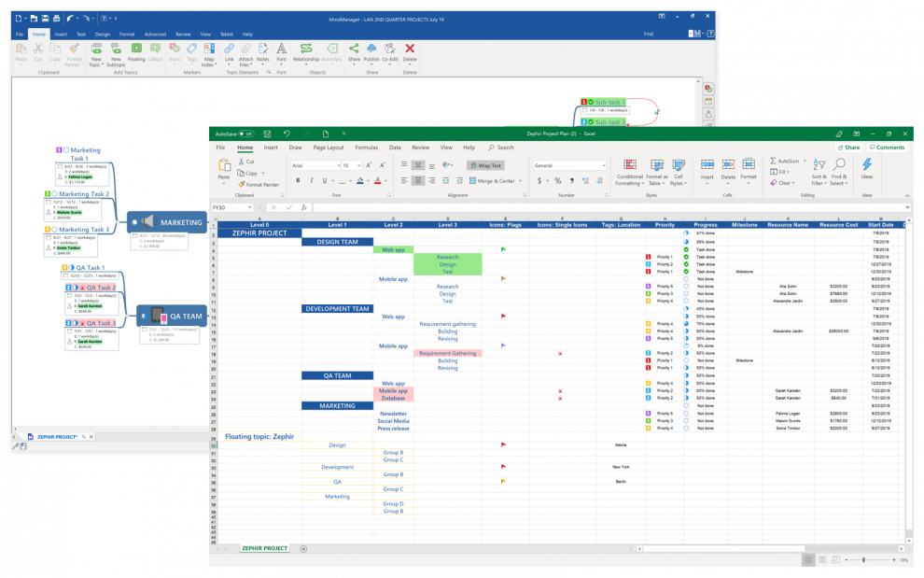Open Comments in Excel

888,147
